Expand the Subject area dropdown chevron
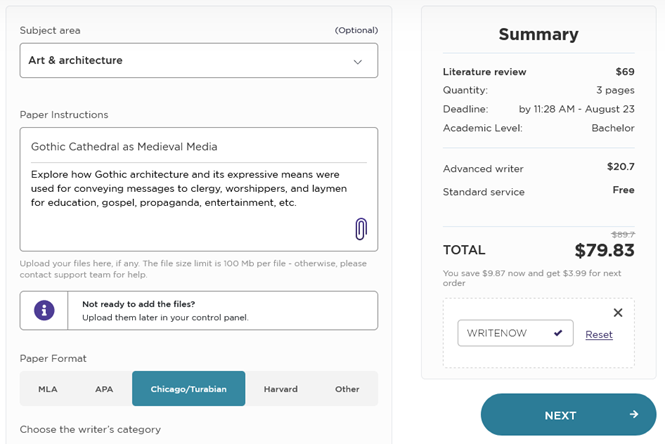665x444 pixels. 358,62
